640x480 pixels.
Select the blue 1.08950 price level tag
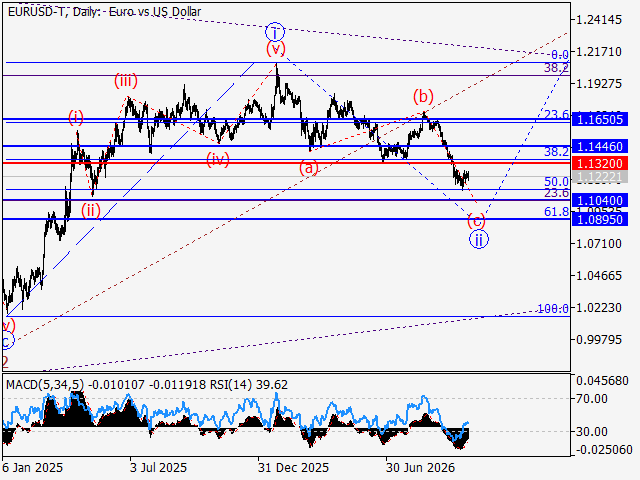click(x=600, y=220)
